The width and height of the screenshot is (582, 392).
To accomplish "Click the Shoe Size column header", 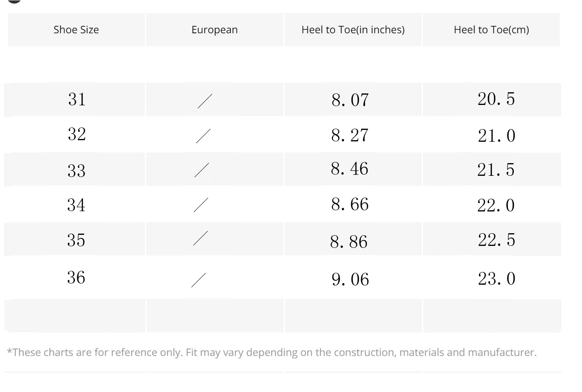I will [76, 30].
